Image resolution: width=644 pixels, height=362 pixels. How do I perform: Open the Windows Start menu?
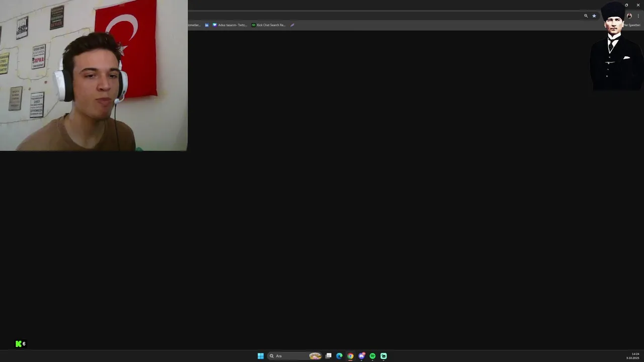(x=261, y=356)
